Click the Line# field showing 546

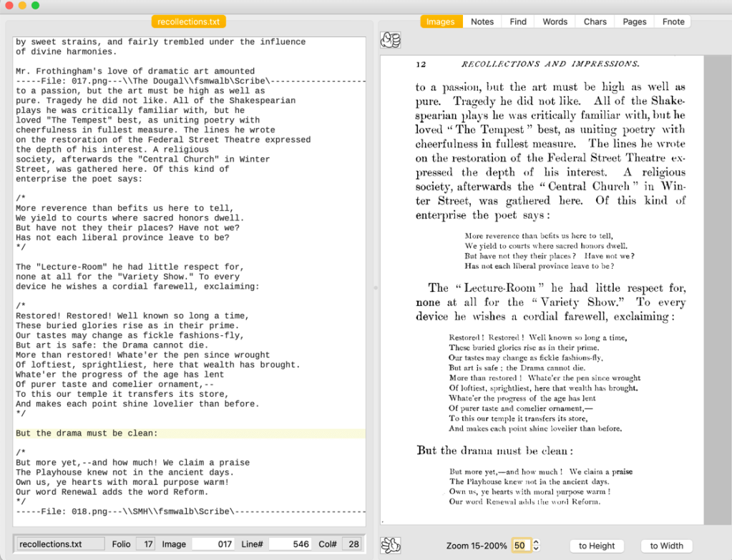coord(290,544)
